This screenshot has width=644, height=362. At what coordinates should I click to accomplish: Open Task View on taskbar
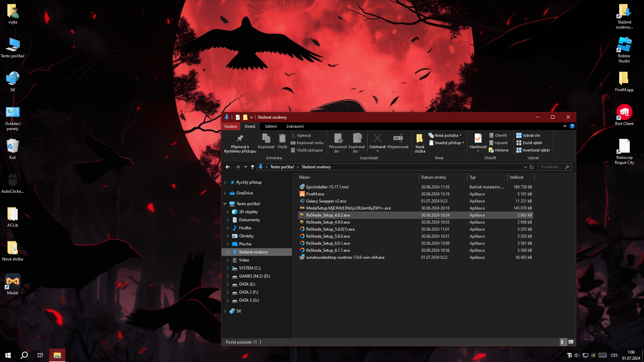(x=40, y=355)
